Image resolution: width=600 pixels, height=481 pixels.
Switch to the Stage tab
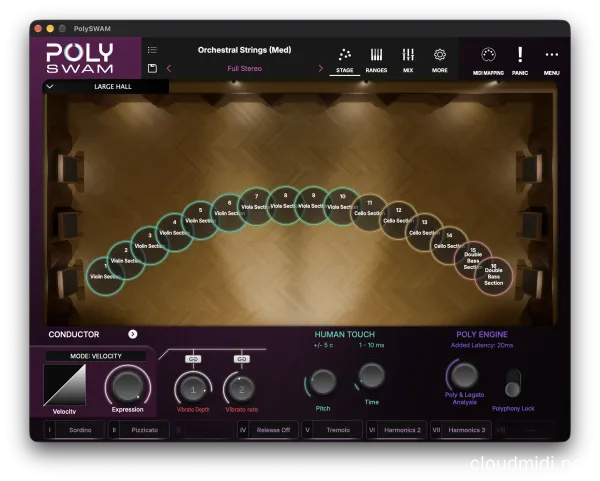click(x=344, y=61)
